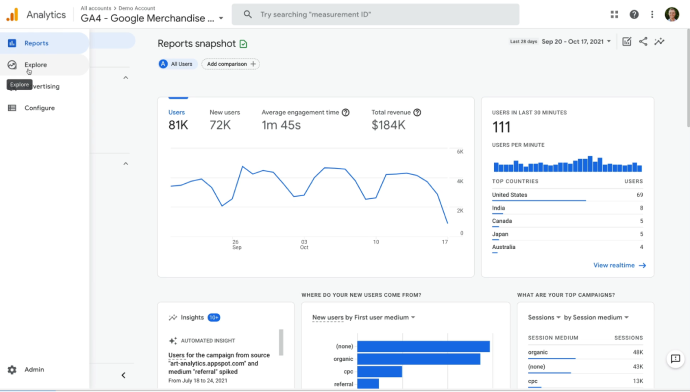690x392 pixels.
Task: Open Admin gear settings
Action: (12, 370)
